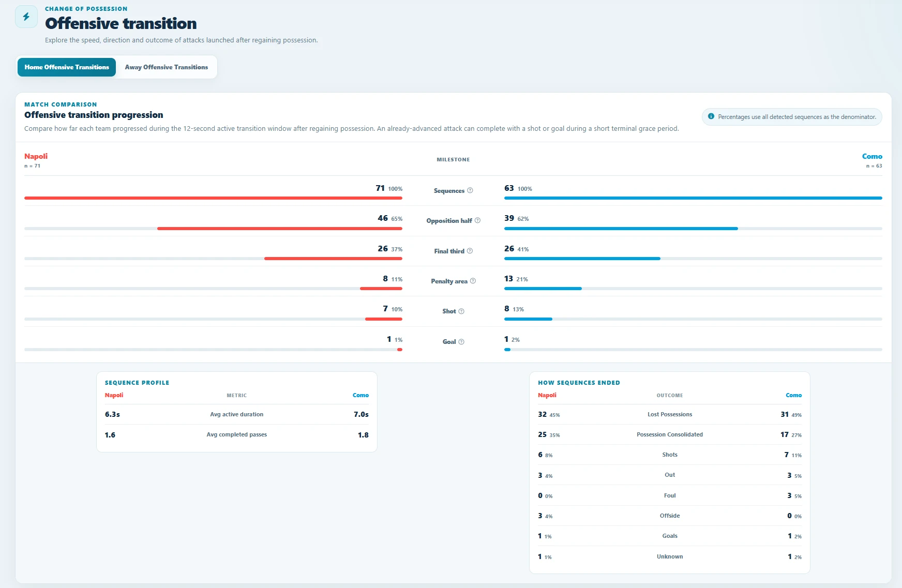
Task: Click Napoli's red Shot bar
Action: pos(384,319)
